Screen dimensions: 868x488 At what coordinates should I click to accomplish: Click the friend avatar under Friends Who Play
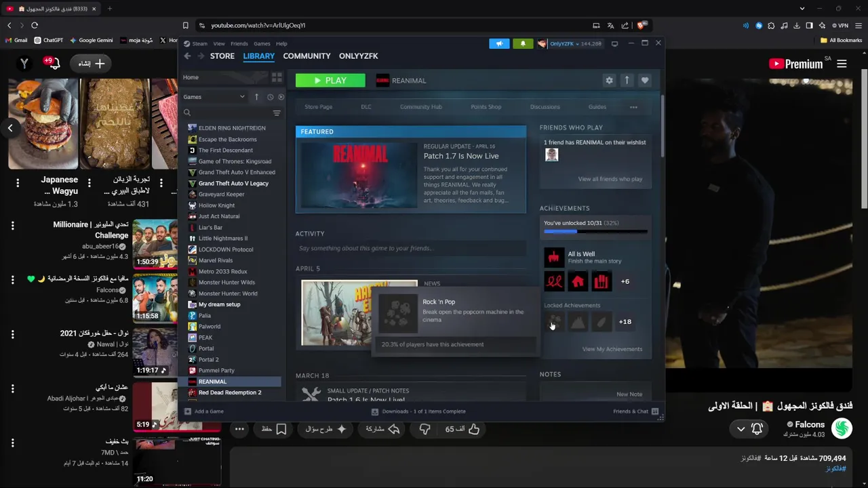click(552, 155)
